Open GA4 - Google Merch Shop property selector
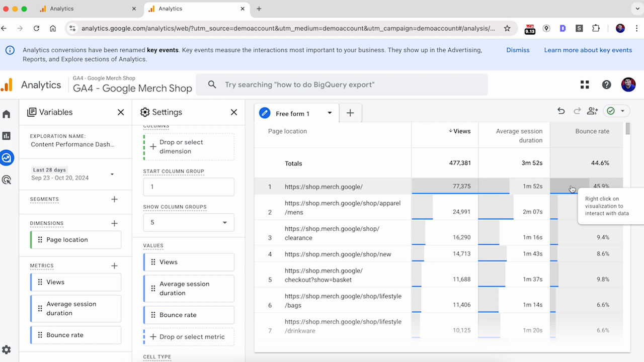 point(132,85)
